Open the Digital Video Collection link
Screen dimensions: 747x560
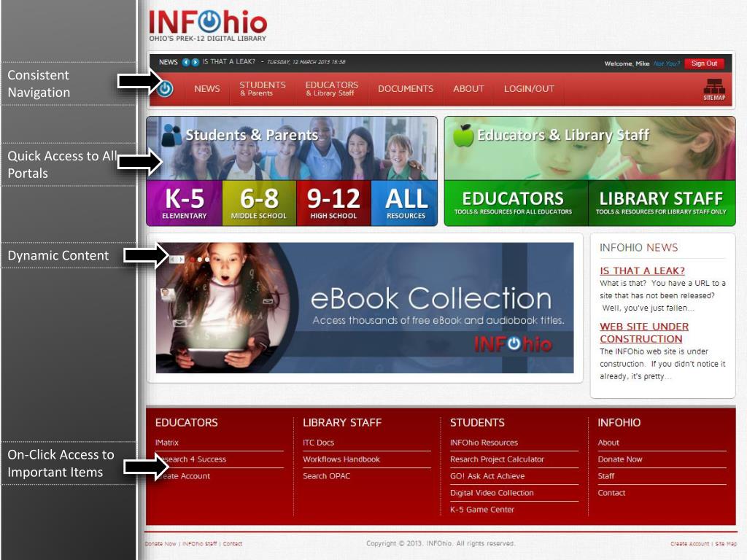492,492
